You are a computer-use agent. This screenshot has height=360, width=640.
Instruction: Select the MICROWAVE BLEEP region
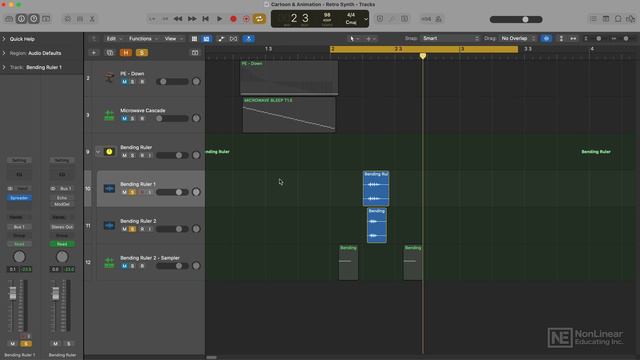pos(289,115)
